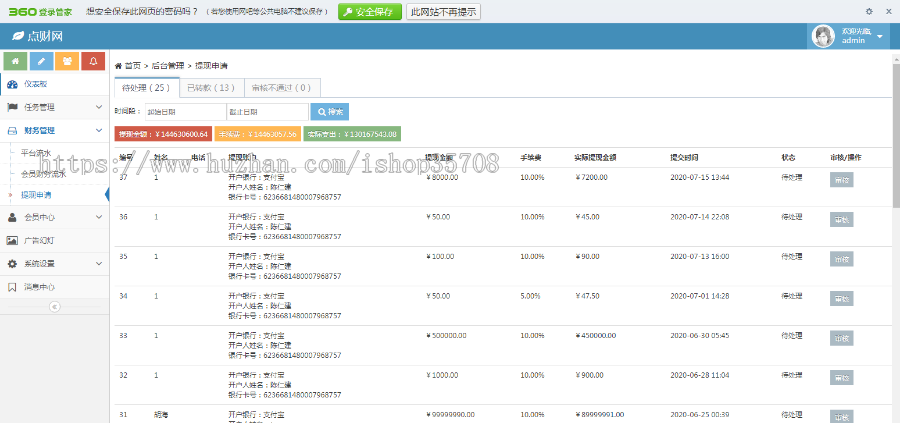The height and width of the screenshot is (423, 900).
Task: Expand the 会员中心 menu chevron
Action: [x=99, y=218]
